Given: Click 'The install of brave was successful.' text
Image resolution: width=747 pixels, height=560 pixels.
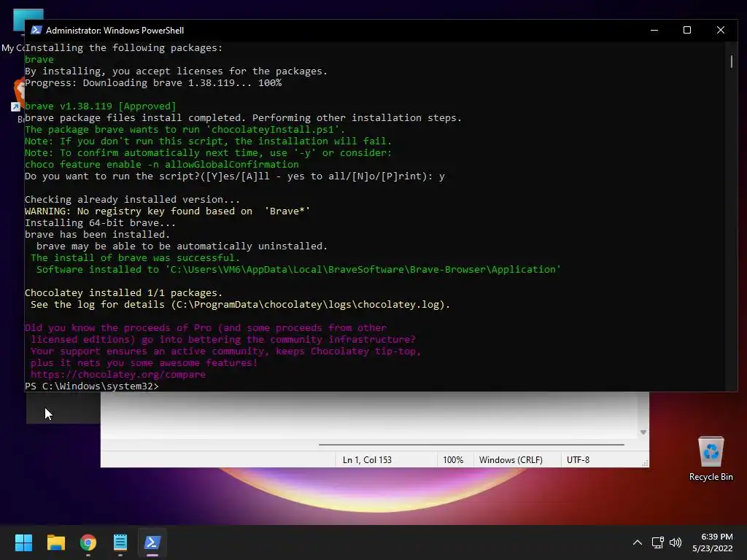Looking at the screenshot, I should click(x=135, y=257).
